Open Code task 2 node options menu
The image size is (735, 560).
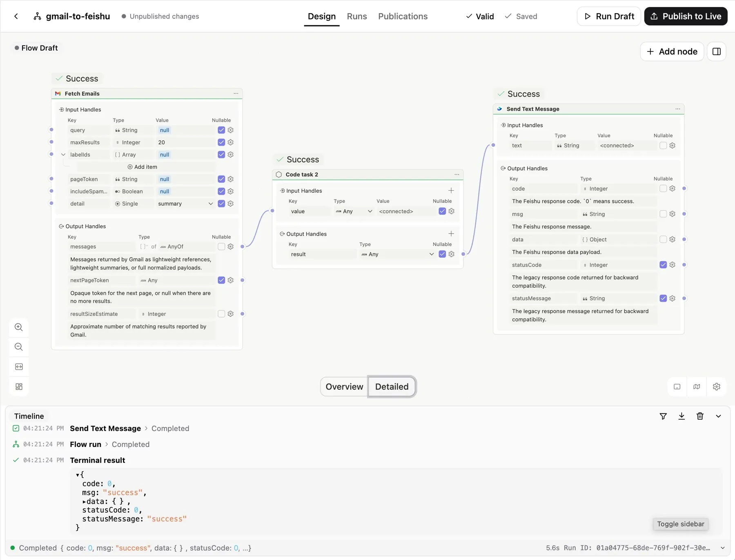click(457, 174)
